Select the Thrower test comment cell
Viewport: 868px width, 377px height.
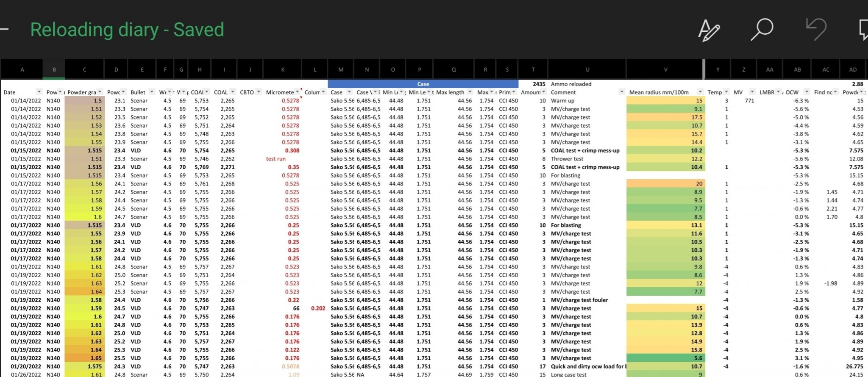coord(587,159)
